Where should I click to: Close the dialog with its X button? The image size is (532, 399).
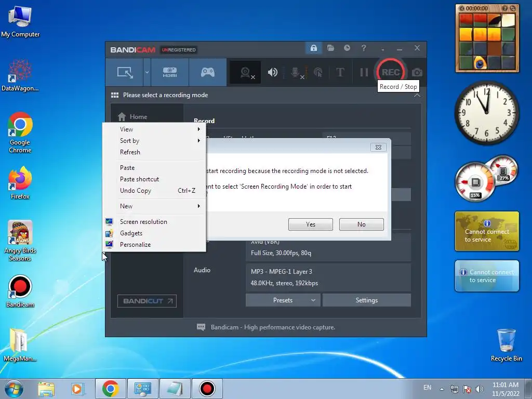click(x=378, y=147)
